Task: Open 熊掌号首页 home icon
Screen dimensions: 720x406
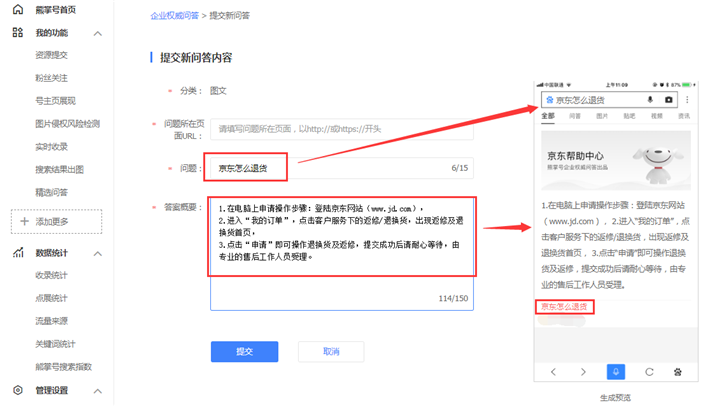Action: [17, 9]
